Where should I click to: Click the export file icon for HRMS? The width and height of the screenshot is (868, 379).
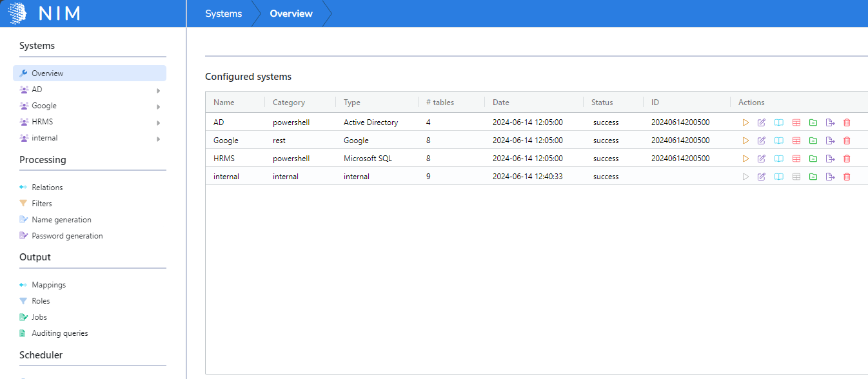pyautogui.click(x=830, y=159)
